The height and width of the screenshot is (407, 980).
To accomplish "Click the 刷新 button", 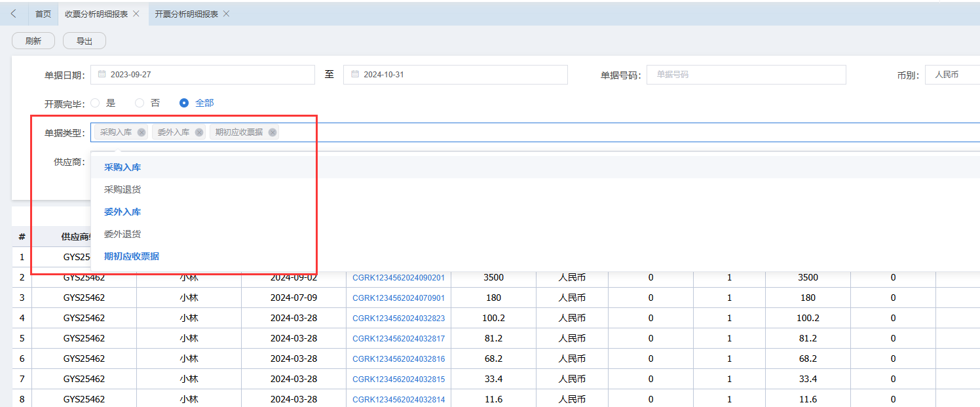I will point(33,41).
